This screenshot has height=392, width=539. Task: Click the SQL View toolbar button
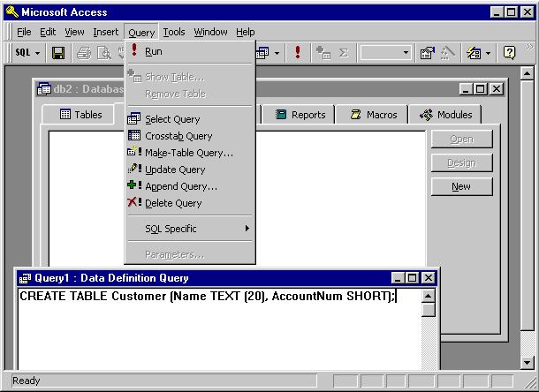coord(23,53)
